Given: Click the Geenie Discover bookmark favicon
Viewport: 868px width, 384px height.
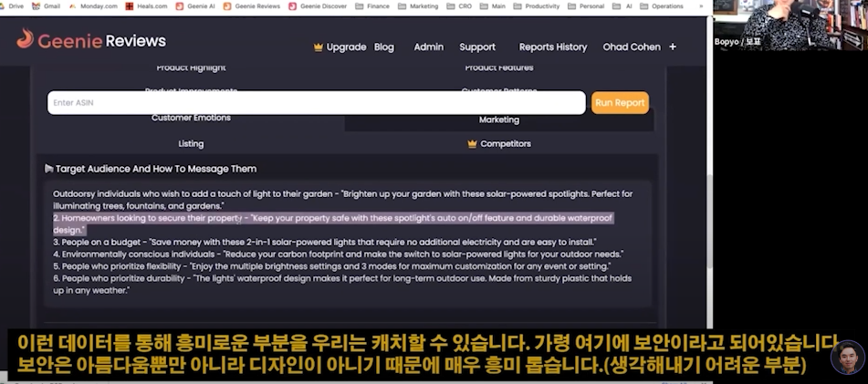Looking at the screenshot, I should click(292, 6).
